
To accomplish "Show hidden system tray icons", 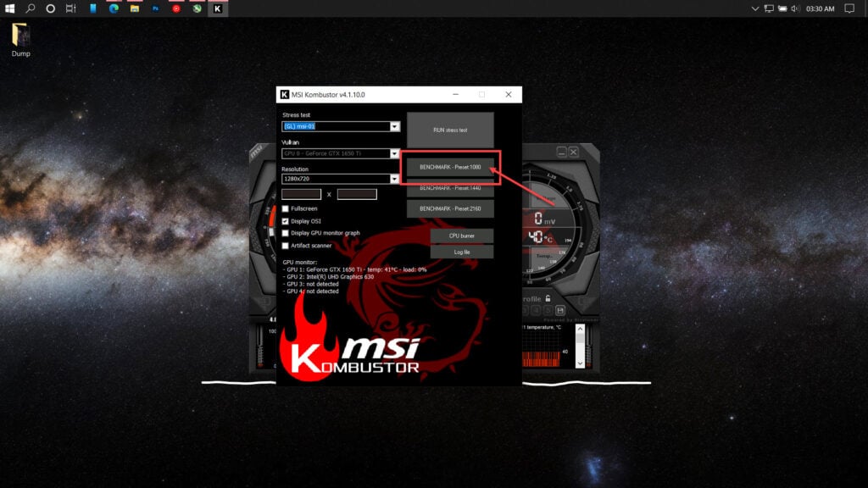I will [x=754, y=8].
